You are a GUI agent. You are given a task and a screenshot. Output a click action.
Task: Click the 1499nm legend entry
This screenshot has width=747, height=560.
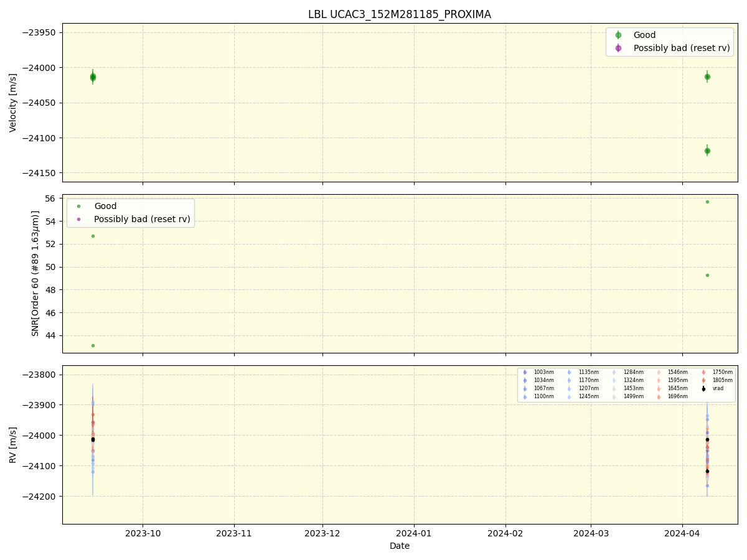coord(629,396)
